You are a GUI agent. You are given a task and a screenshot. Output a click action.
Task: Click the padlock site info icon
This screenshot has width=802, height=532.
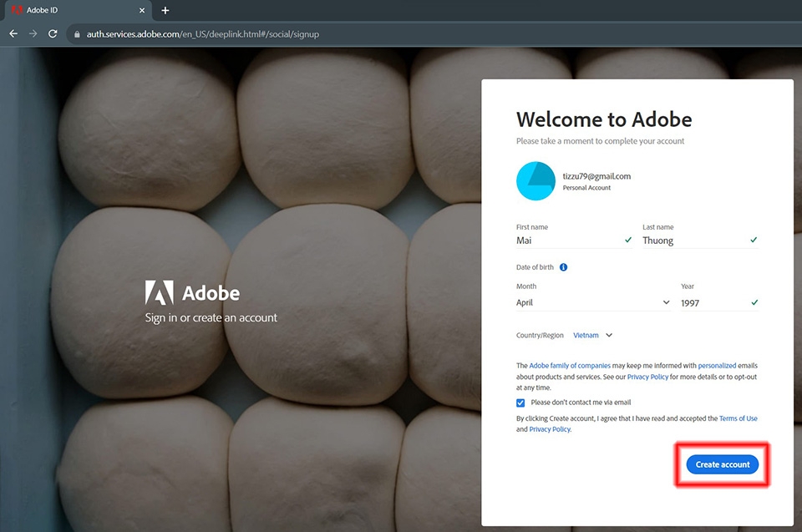click(77, 34)
